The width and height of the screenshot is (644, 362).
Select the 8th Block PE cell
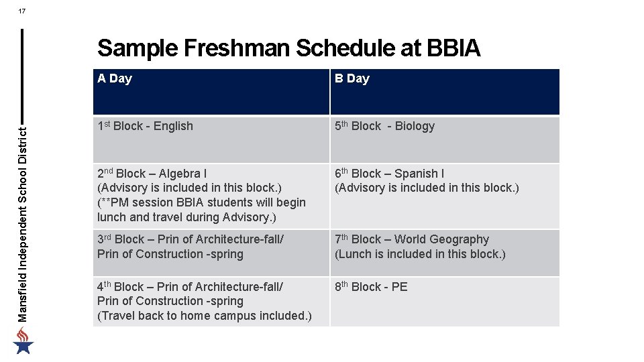[x=371, y=287]
